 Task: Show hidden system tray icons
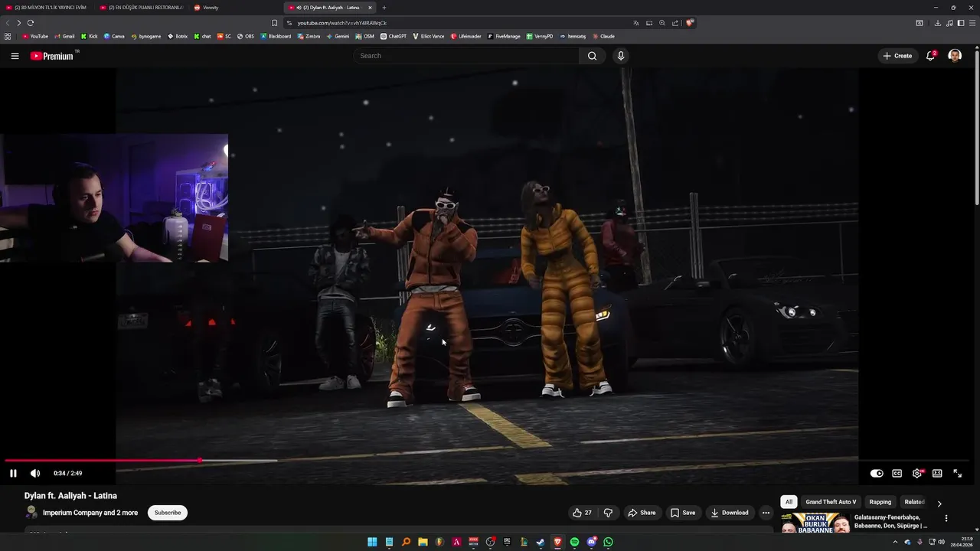[x=895, y=542]
